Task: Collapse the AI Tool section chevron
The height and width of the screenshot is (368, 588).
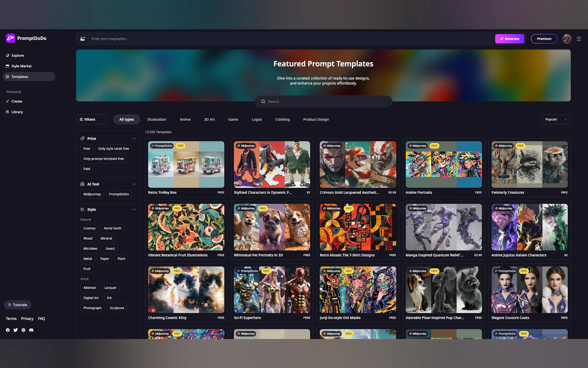Action: pos(134,184)
